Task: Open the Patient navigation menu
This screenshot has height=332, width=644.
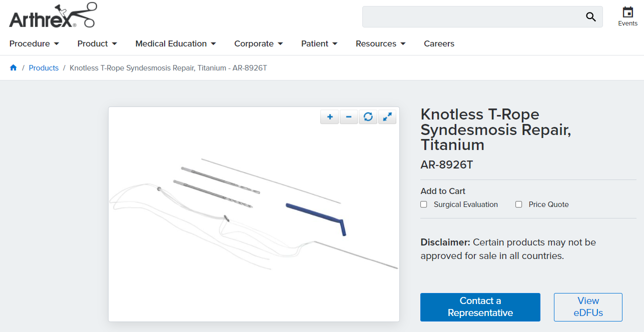Action: [x=319, y=44]
